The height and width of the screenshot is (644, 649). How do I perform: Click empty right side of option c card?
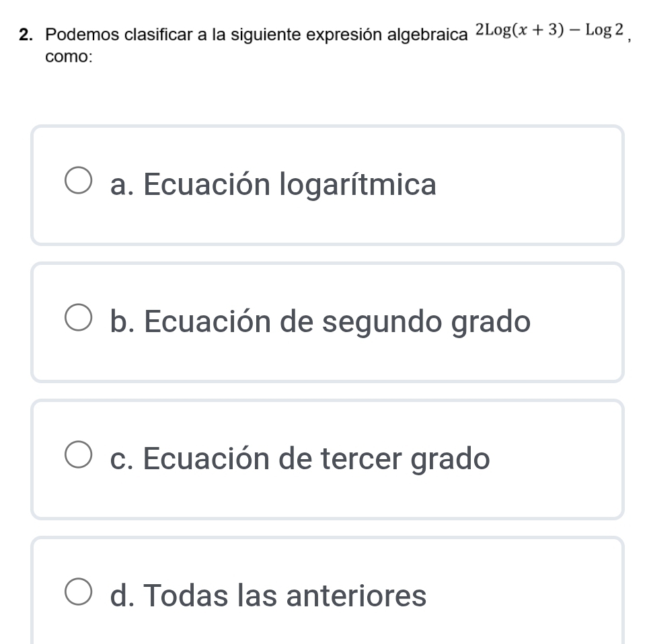tap(558, 459)
